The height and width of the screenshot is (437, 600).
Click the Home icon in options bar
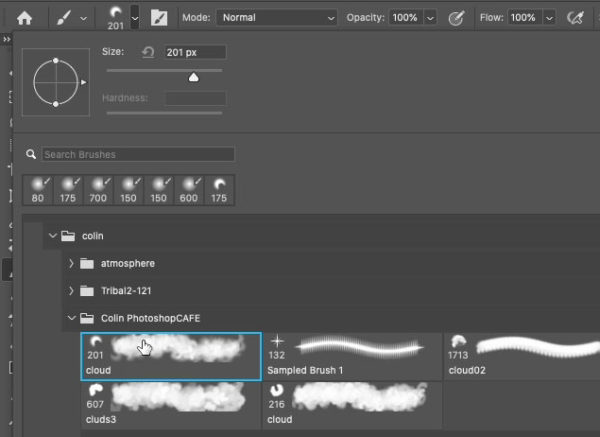25,17
